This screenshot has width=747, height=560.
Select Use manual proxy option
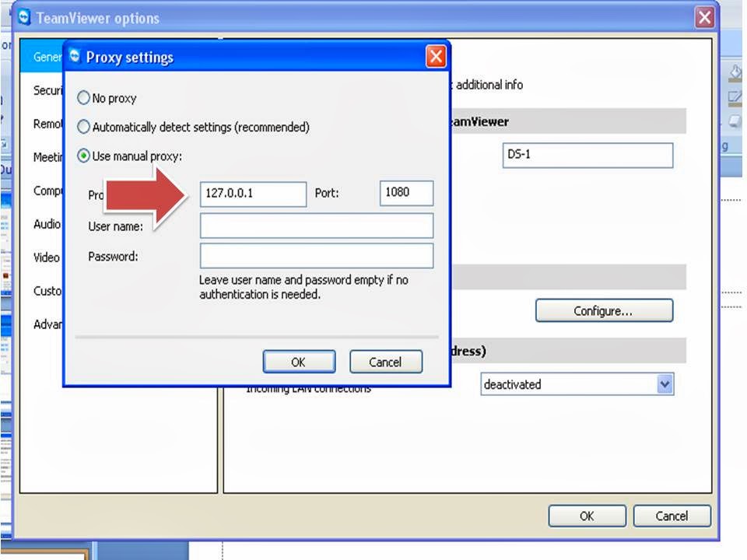[x=83, y=156]
